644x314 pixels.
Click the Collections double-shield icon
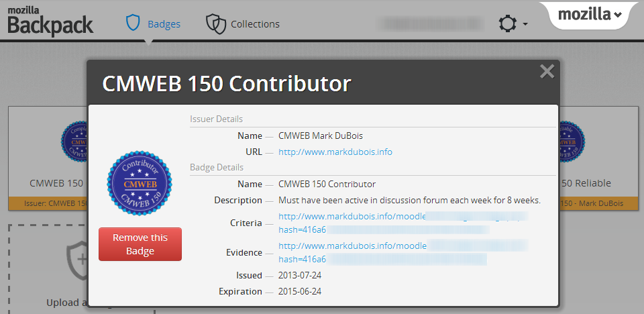216,24
